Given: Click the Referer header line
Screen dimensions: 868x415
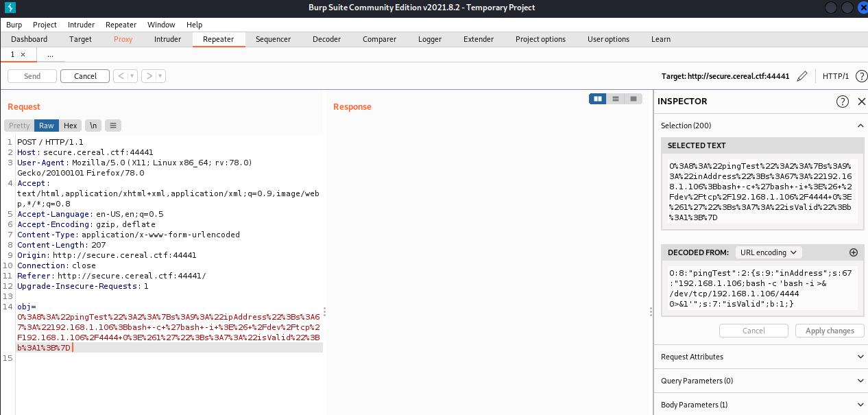Looking at the screenshot, I should coord(111,276).
